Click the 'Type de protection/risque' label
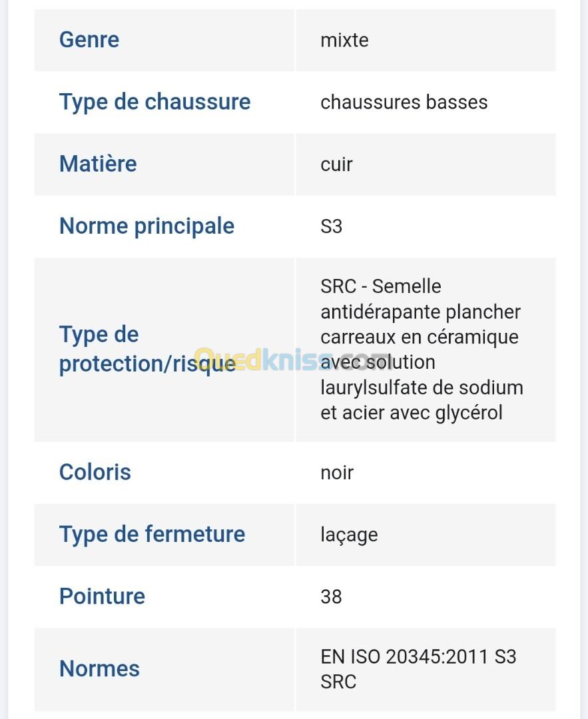 pyautogui.click(x=147, y=349)
